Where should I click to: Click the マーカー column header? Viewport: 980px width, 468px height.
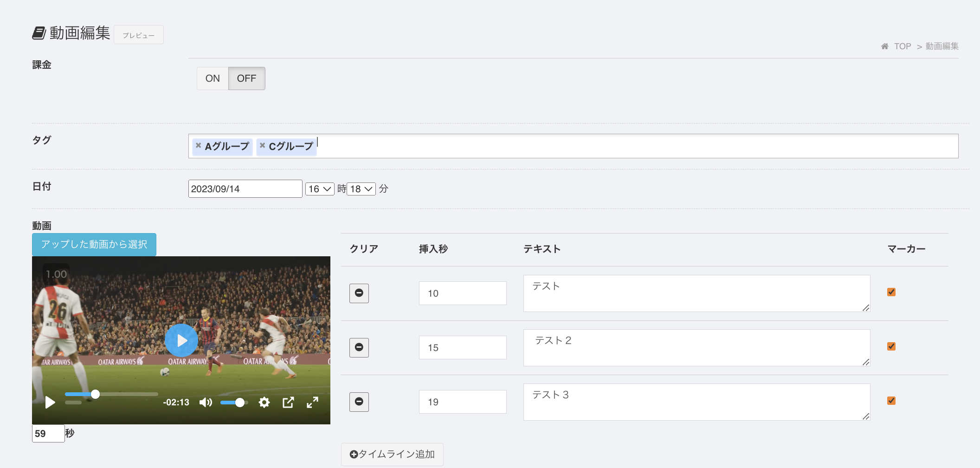click(907, 249)
